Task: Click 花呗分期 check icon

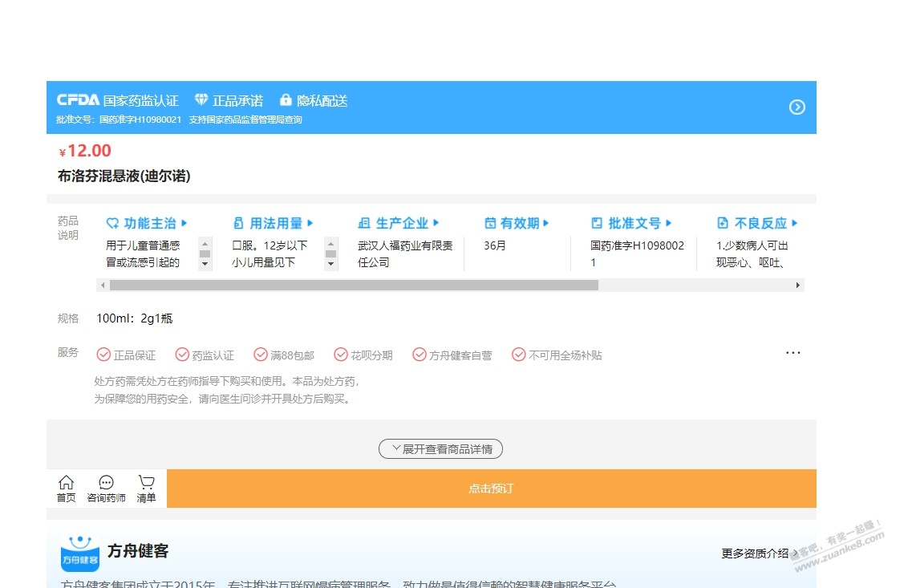Action: [x=342, y=355]
